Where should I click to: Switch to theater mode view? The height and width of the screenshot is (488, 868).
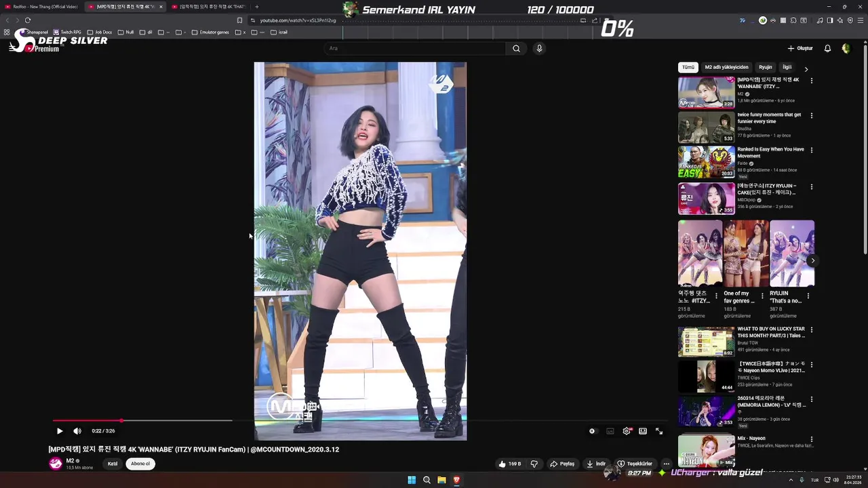643,431
